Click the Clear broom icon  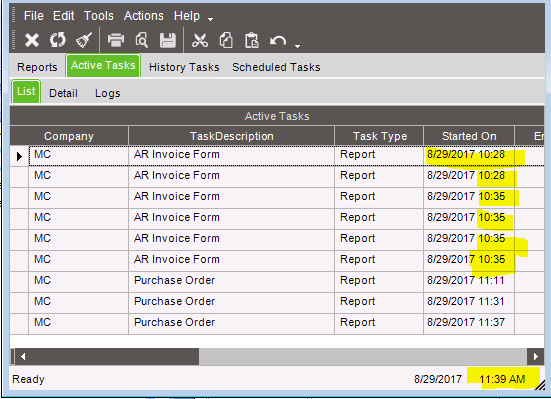pyautogui.click(x=84, y=40)
